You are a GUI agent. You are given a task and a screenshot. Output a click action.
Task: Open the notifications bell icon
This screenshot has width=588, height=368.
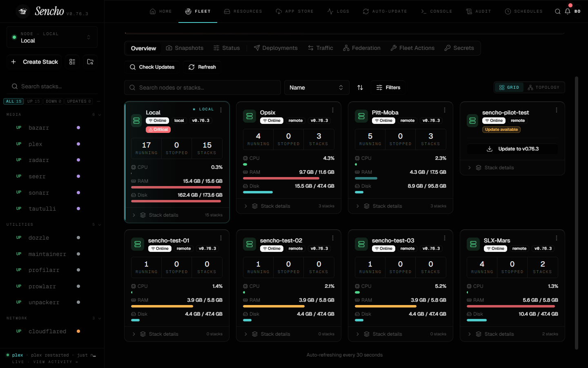(567, 11)
